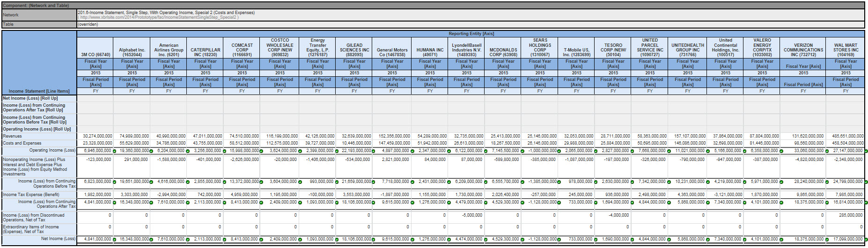Click the discontinued operations value 285,000,000
This screenshot has width=868, height=248.
coord(851,215)
